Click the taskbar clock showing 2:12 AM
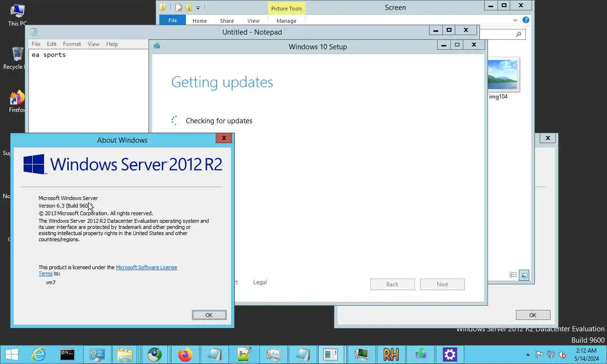607x364 pixels. 586,355
